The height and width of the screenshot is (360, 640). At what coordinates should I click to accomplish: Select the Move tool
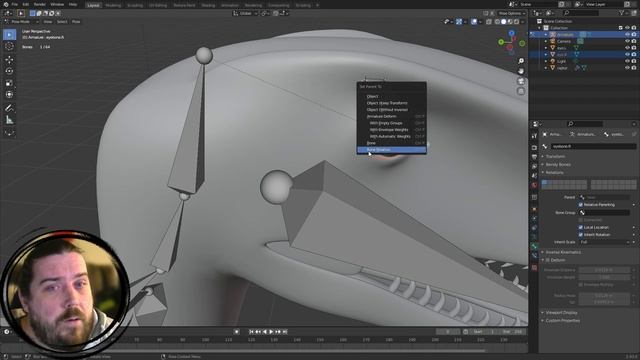point(9,60)
